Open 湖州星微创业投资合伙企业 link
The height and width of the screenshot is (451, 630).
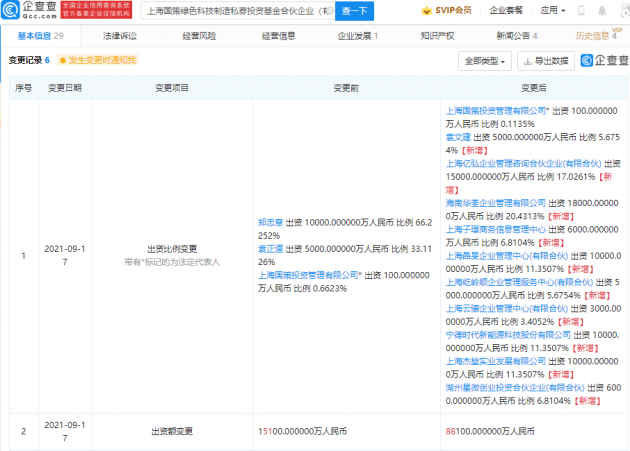tap(515, 387)
